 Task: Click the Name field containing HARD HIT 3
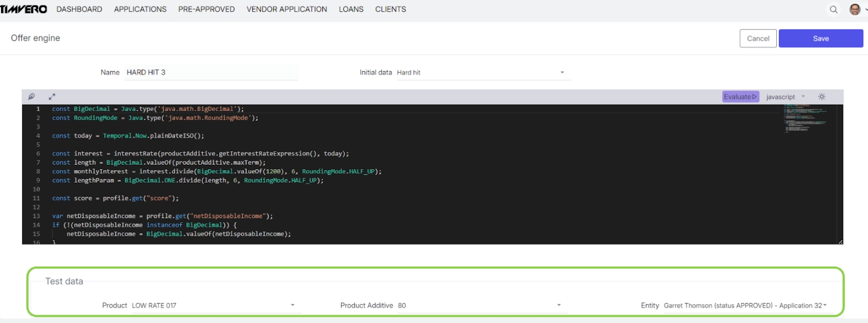(x=211, y=73)
